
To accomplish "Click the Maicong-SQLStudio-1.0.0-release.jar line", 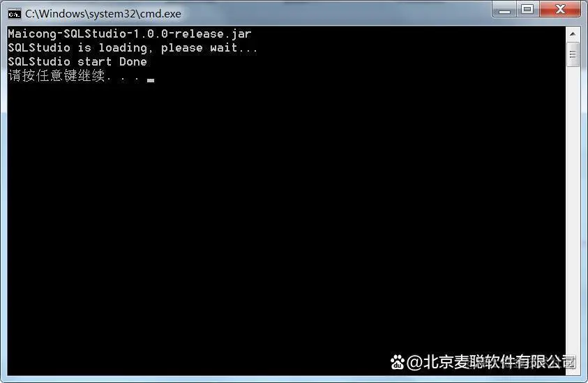I will [129, 33].
